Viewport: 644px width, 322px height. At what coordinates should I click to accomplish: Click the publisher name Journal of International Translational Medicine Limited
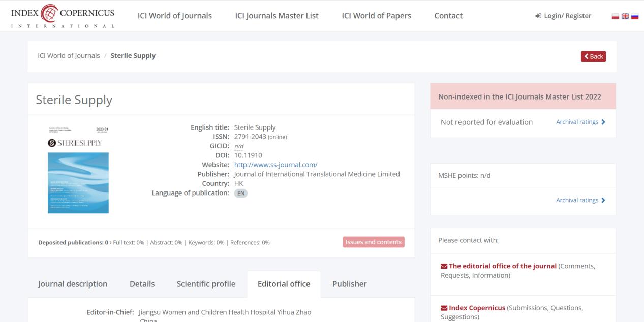[x=317, y=174]
